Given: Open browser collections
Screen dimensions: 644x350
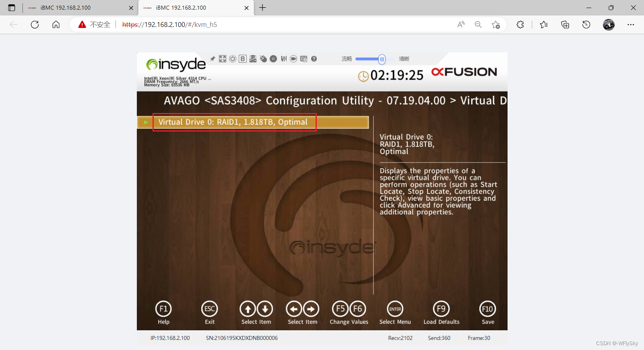Looking at the screenshot, I should [565, 25].
